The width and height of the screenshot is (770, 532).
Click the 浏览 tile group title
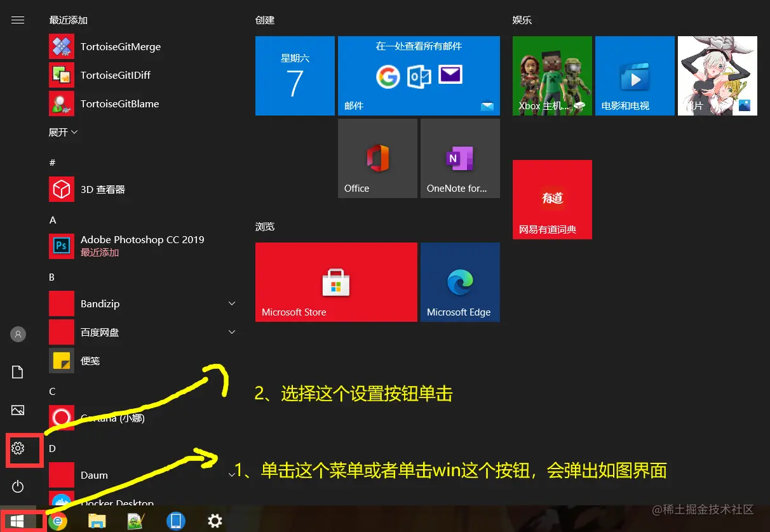pos(265,227)
